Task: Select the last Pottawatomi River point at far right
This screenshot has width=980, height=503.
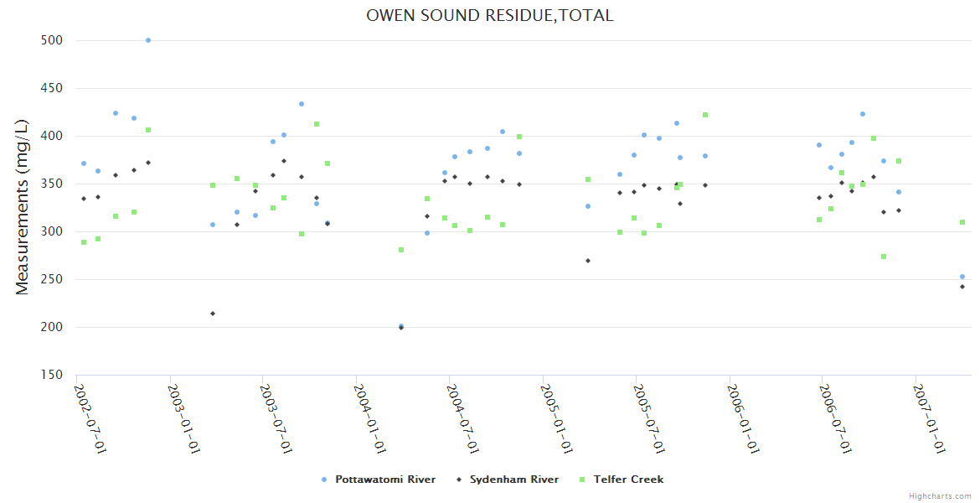Action: (962, 277)
